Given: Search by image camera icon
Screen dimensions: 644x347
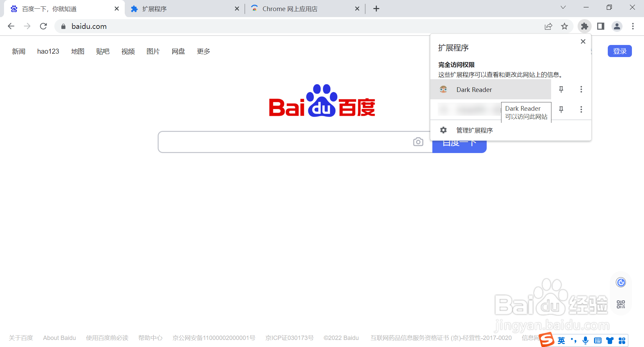Looking at the screenshot, I should (x=418, y=142).
